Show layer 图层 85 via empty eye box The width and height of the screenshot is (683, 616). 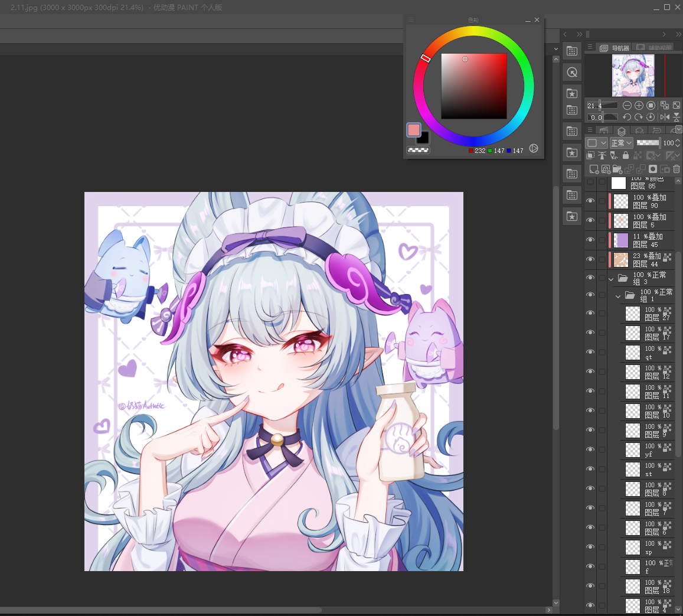coord(590,182)
